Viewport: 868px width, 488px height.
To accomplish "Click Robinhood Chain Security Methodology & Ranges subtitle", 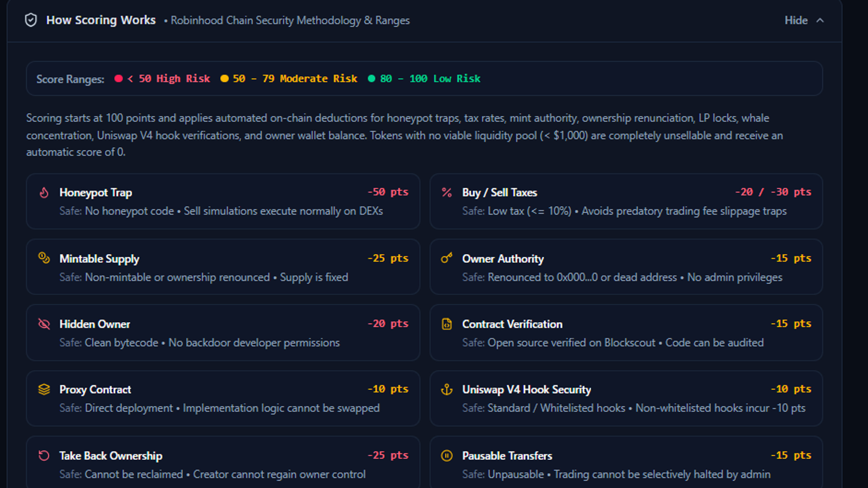I will point(290,20).
